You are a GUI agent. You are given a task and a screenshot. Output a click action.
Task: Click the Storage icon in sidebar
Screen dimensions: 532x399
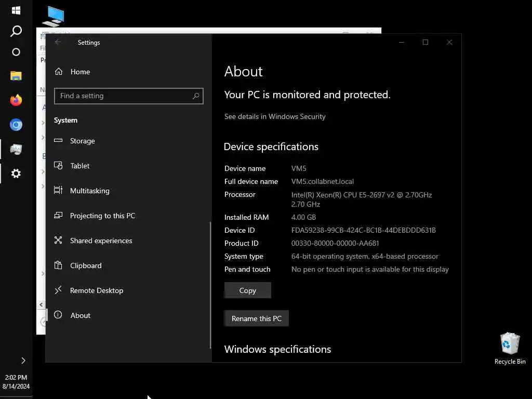pyautogui.click(x=58, y=141)
